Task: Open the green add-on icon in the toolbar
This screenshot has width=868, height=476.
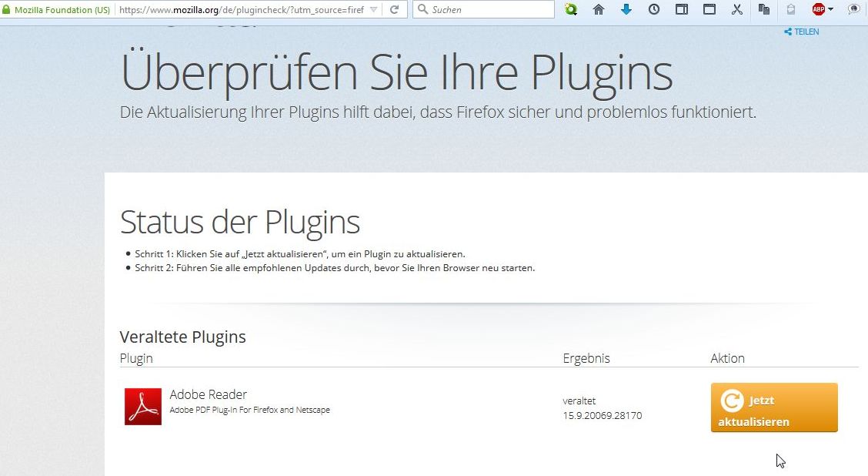Action: point(571,9)
